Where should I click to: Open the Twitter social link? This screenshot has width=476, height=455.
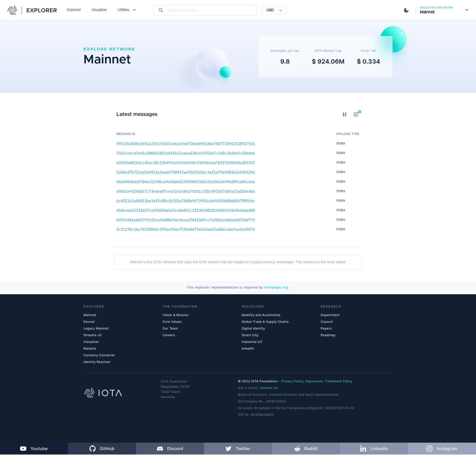(x=238, y=449)
